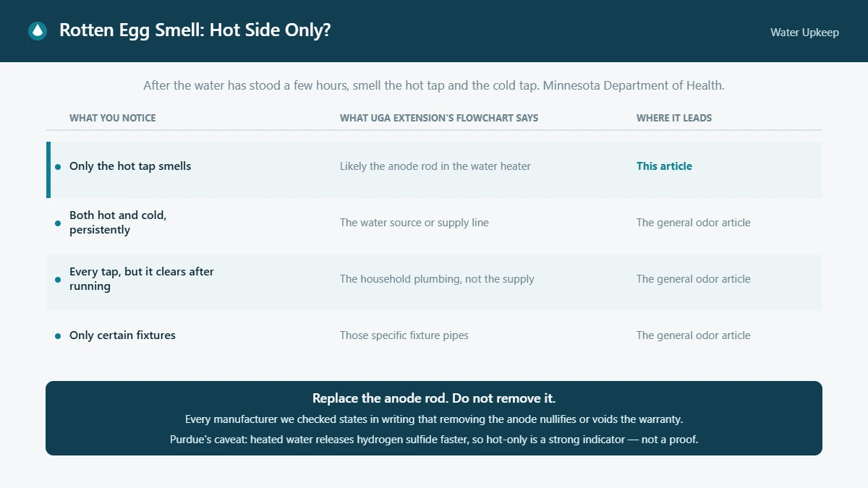Click the water drop logo icon
The height and width of the screenshot is (488, 868).
pyautogui.click(x=38, y=31)
